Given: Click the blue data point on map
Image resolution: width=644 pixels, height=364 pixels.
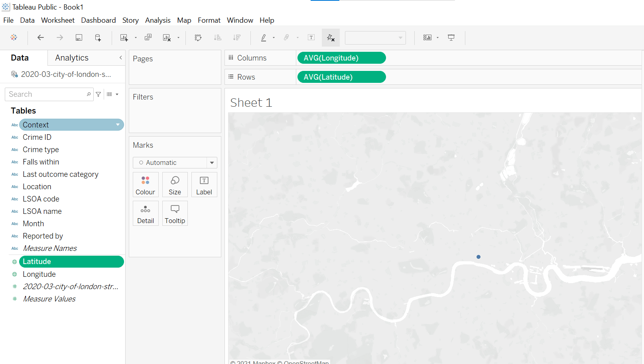Looking at the screenshot, I should (479, 257).
